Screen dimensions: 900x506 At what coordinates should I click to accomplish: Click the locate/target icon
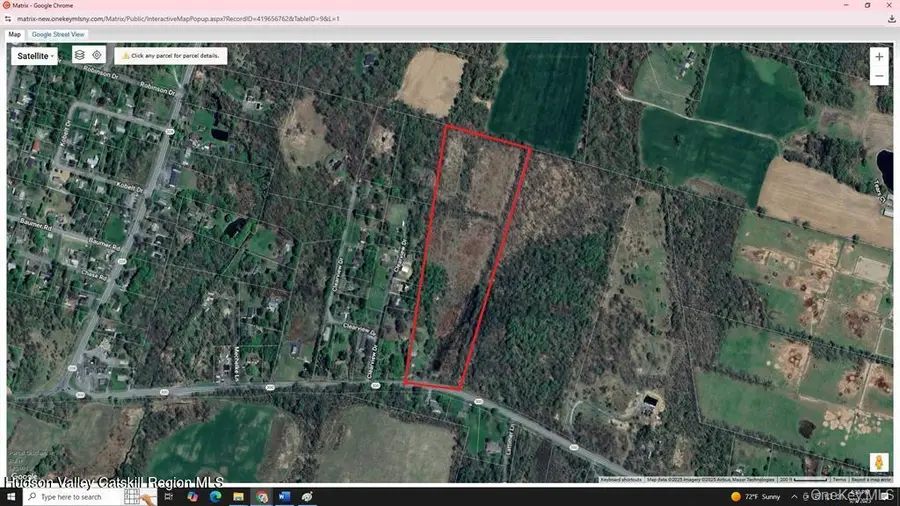97,55
